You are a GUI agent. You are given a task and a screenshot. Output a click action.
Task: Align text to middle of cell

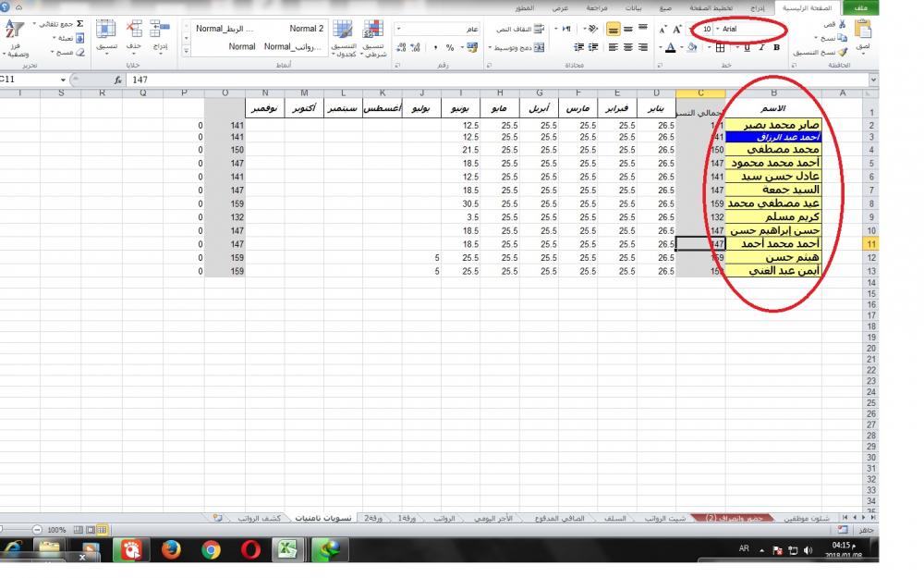628,29
